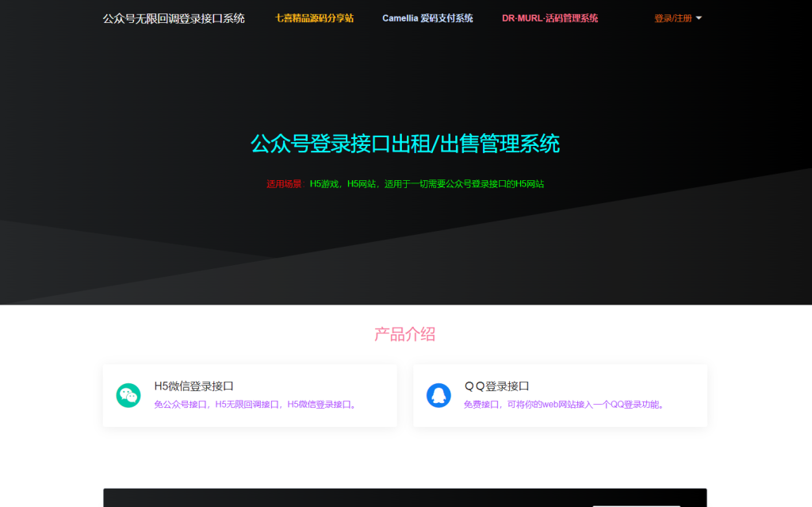
Task: Select the Camellia 爱码支付系统 nav item
Action: 427,17
